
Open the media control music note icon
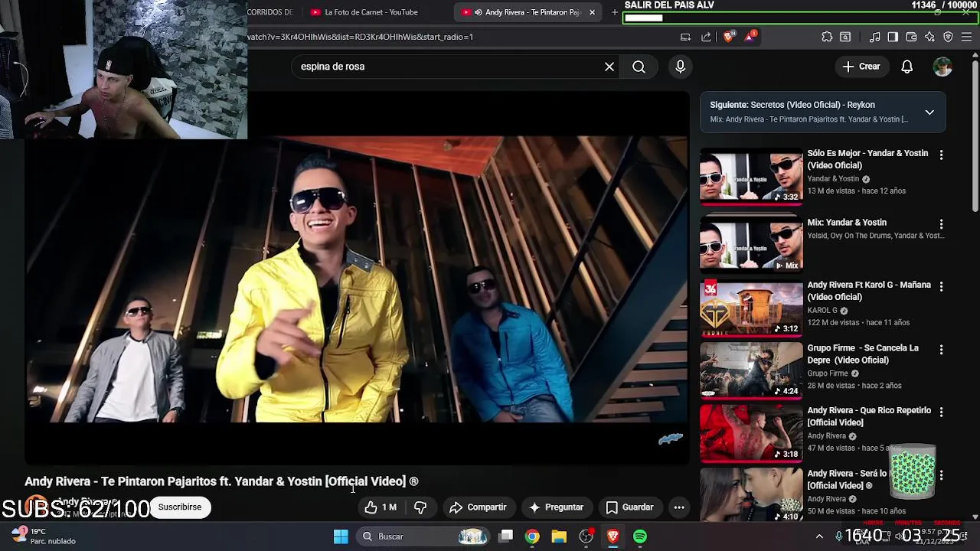874,37
